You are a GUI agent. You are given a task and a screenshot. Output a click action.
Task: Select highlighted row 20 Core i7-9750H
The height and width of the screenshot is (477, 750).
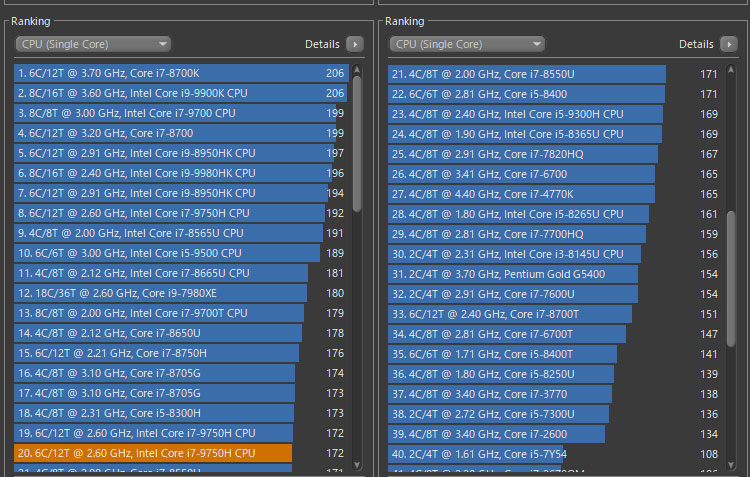point(181,453)
